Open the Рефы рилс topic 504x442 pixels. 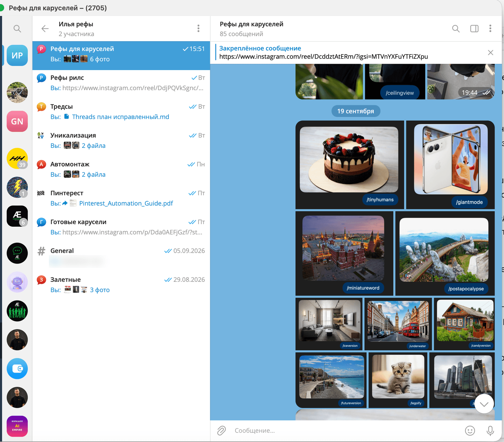click(121, 84)
